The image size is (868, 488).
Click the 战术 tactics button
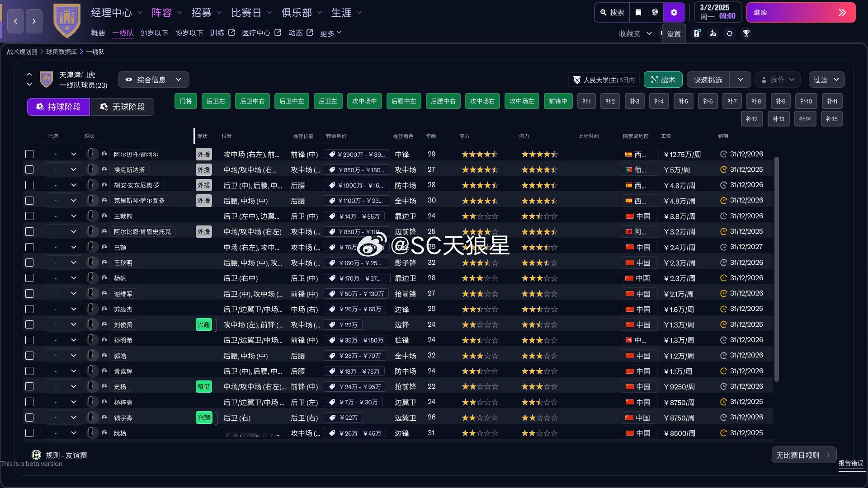[x=663, y=80]
